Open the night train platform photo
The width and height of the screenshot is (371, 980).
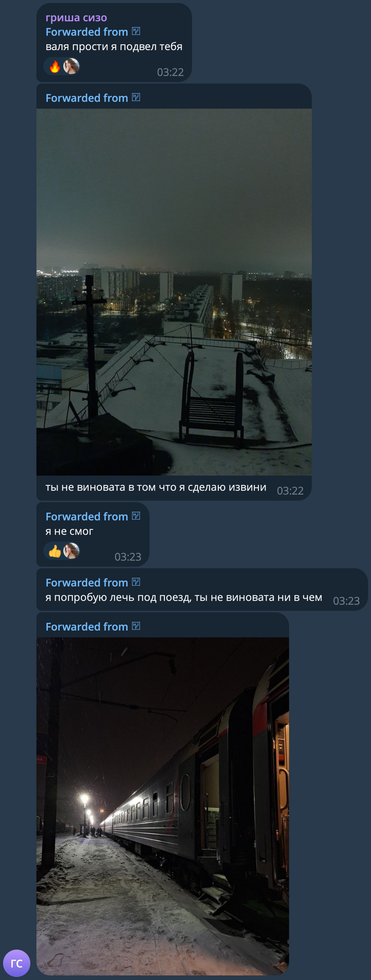(163, 806)
